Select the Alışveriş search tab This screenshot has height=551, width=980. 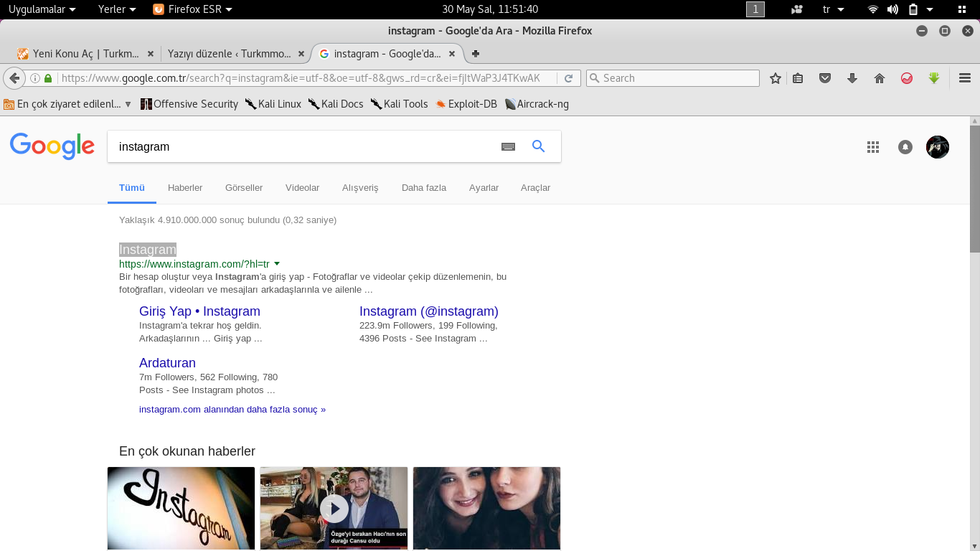(360, 188)
